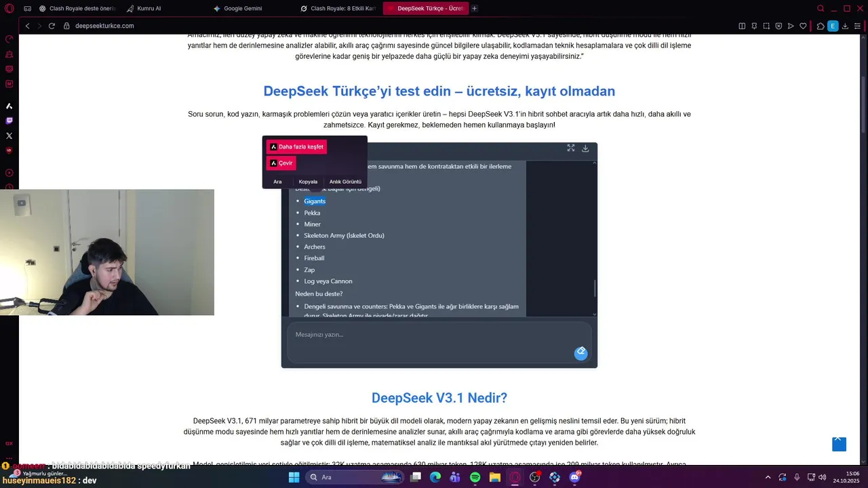Switch to the Google Gemini tab
Viewport: 868px width, 488px height.
click(251, 8)
